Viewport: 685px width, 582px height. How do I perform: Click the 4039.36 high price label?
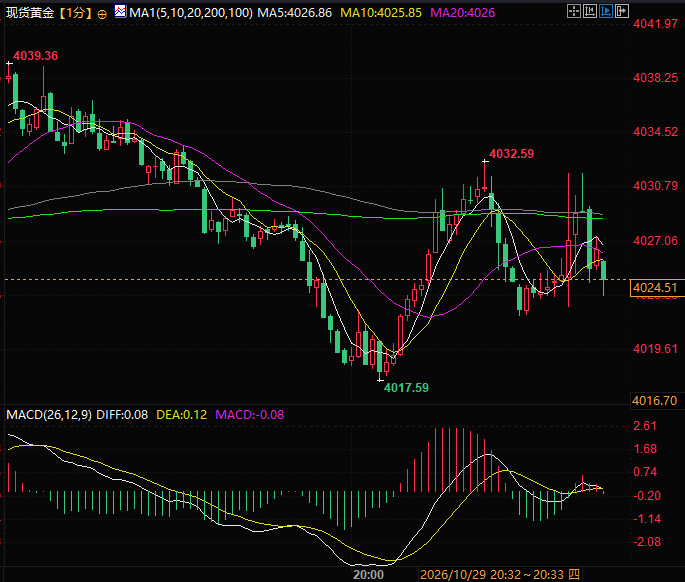tap(35, 56)
